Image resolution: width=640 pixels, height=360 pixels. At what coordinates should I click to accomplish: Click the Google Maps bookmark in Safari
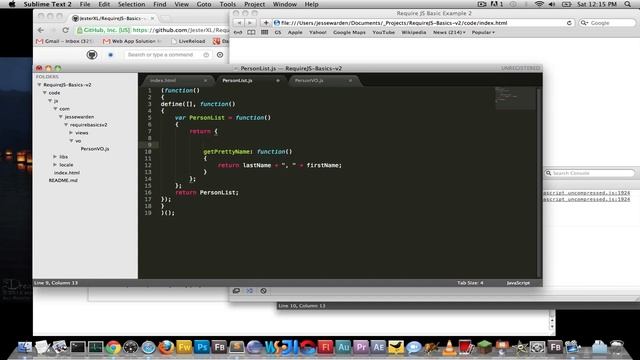[x=349, y=32]
